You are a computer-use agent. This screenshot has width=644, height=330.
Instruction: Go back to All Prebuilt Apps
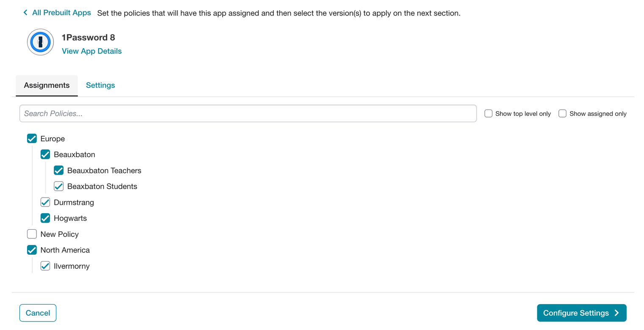coord(61,13)
